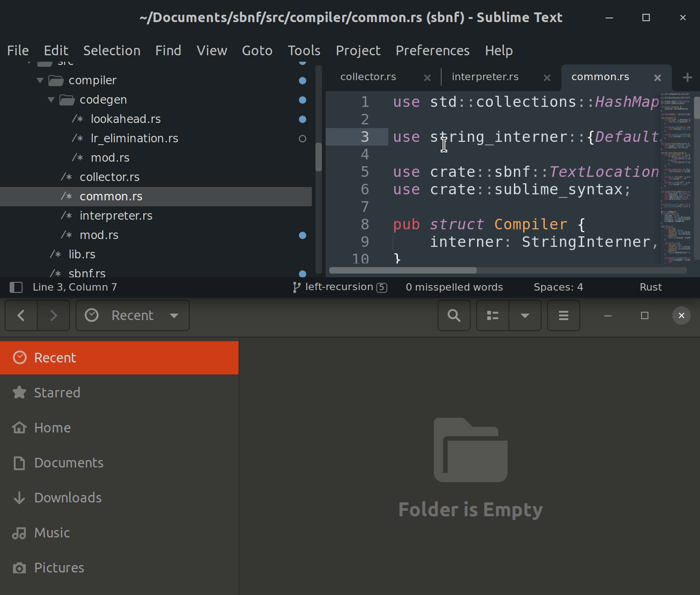This screenshot has height=595, width=700.
Task: Open the Preferences menu
Action: click(432, 51)
